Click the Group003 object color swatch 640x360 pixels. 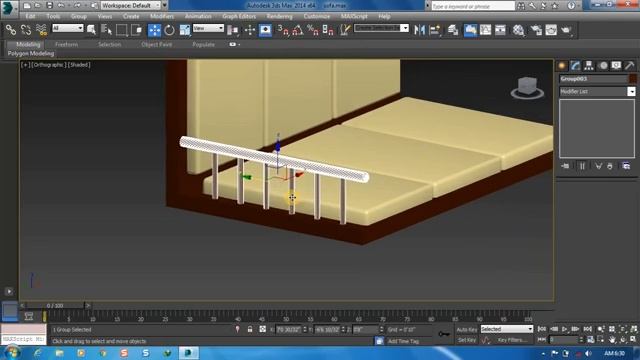point(633,79)
